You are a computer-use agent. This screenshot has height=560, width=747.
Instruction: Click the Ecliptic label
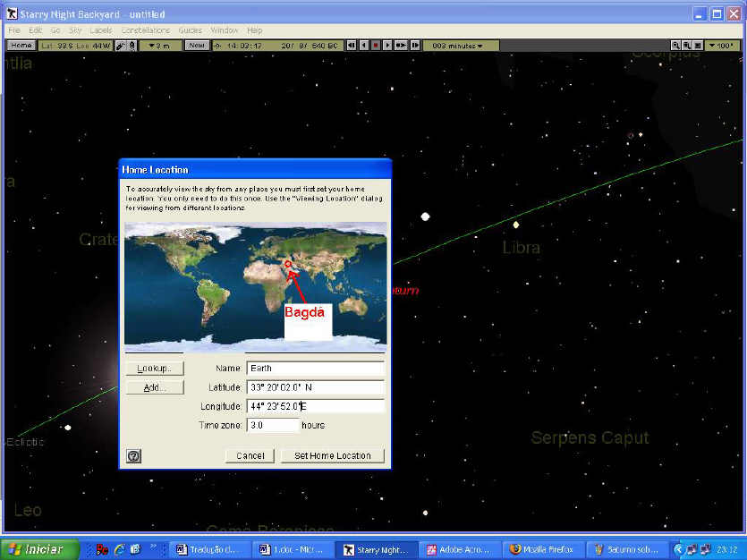pyautogui.click(x=25, y=442)
